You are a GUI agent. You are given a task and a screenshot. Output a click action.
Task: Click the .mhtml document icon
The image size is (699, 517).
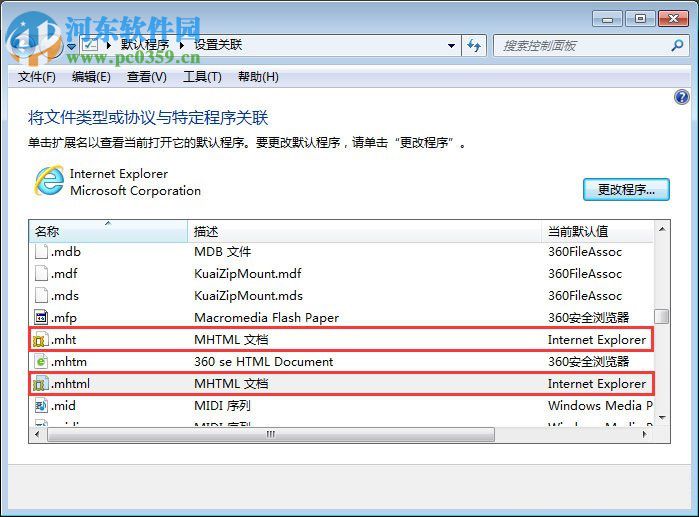click(x=41, y=384)
